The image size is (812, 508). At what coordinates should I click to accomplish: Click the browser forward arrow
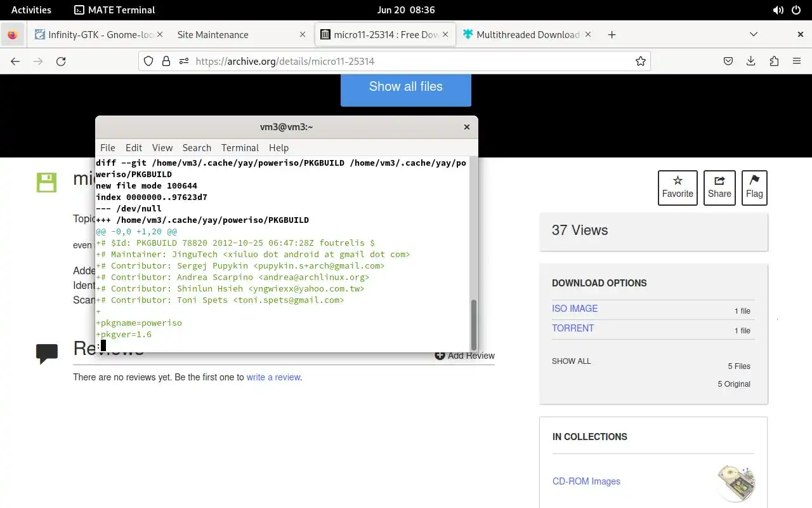pyautogui.click(x=38, y=62)
